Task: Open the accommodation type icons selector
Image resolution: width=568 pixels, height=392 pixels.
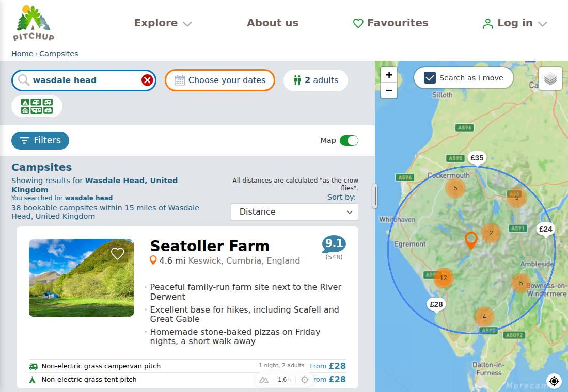Action: tap(37, 106)
